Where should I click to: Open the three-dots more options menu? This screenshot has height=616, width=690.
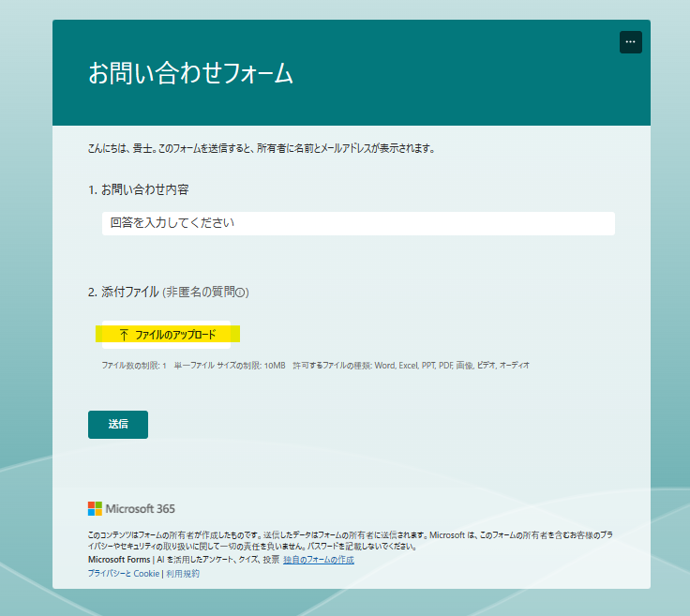tap(630, 42)
